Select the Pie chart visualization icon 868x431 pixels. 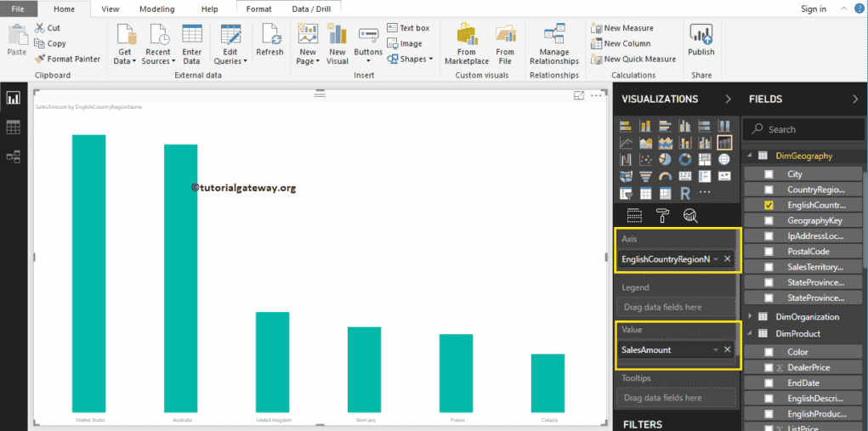coord(665,160)
